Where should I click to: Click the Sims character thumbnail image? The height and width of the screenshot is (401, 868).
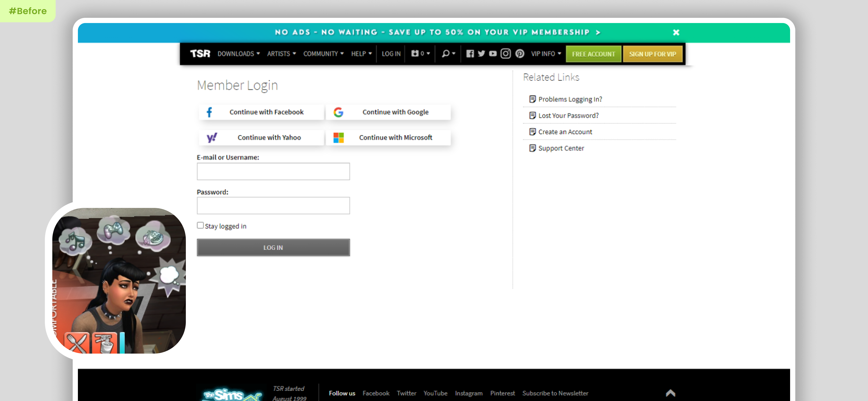point(119,281)
